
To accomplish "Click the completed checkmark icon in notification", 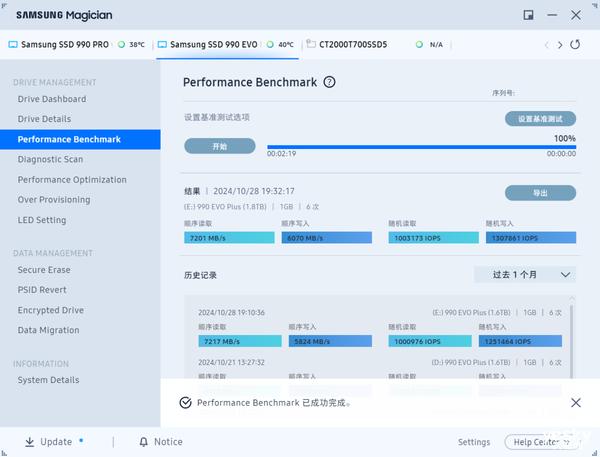I will pos(185,402).
